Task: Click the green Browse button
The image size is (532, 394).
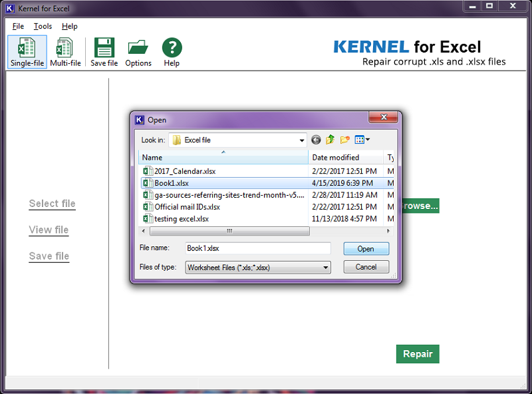Action: (420, 206)
